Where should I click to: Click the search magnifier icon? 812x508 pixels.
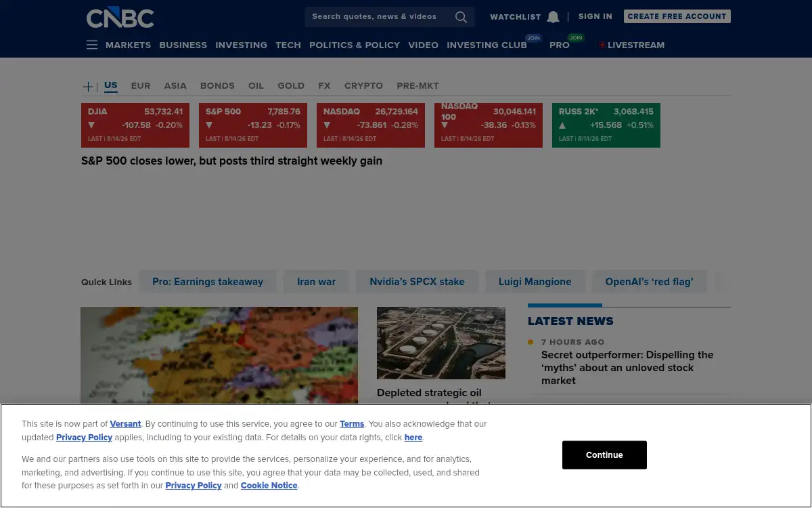click(461, 17)
